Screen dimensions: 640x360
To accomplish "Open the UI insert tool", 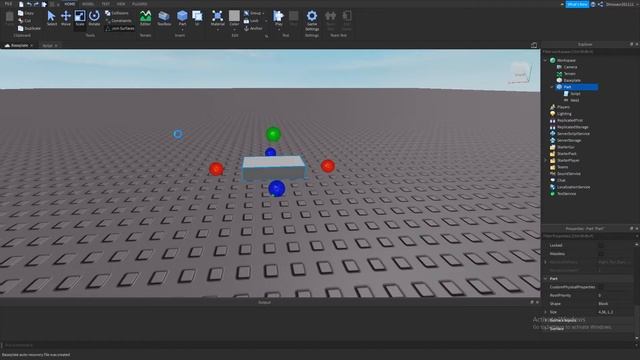I will click(x=197, y=18).
